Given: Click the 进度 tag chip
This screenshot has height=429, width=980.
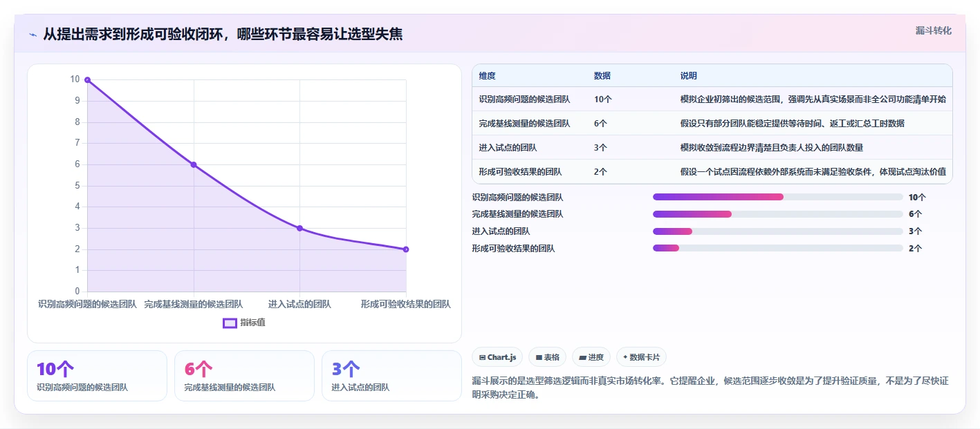Looking at the screenshot, I should coord(591,357).
